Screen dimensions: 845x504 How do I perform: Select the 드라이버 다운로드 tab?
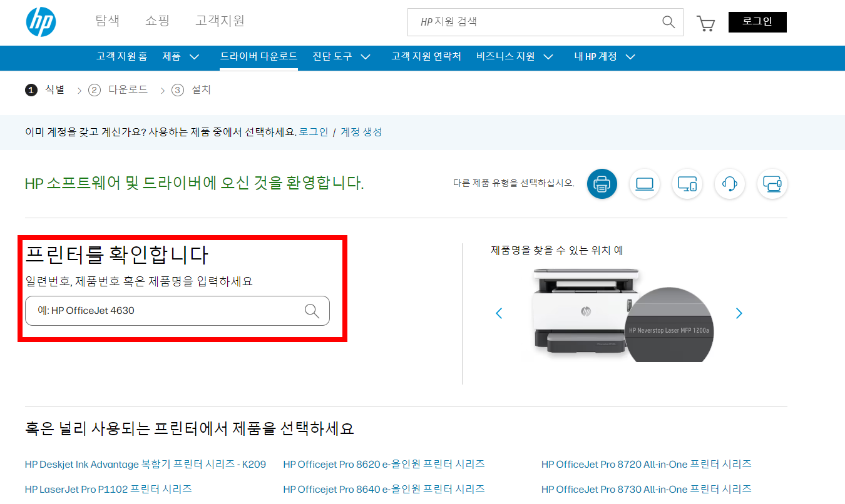[x=259, y=57]
